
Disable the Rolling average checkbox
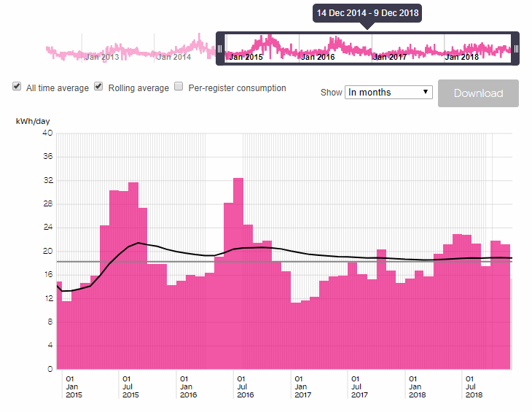(99, 87)
